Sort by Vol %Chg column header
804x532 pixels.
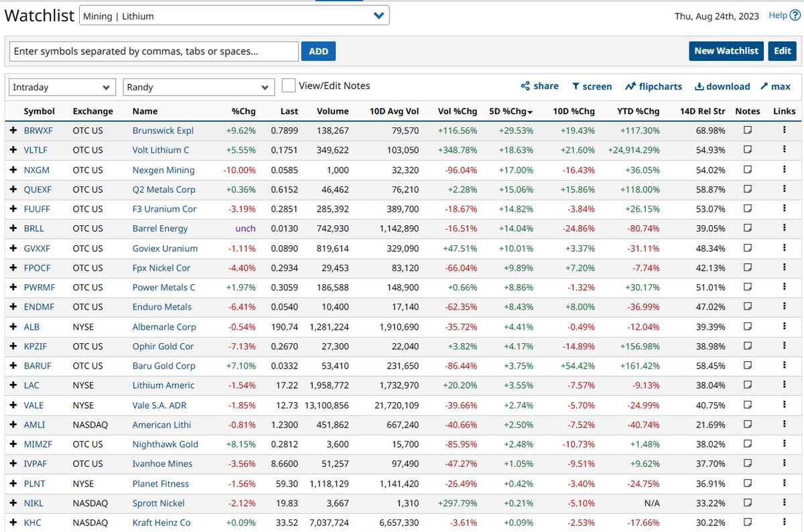pyautogui.click(x=458, y=111)
